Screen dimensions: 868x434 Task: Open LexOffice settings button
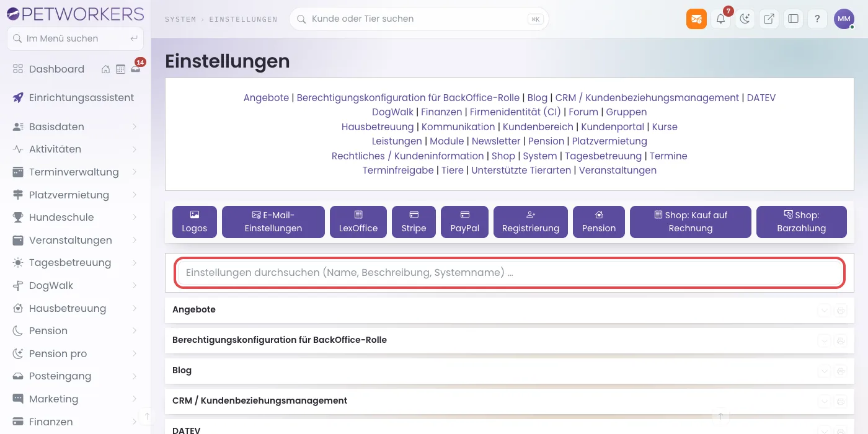coord(358,222)
